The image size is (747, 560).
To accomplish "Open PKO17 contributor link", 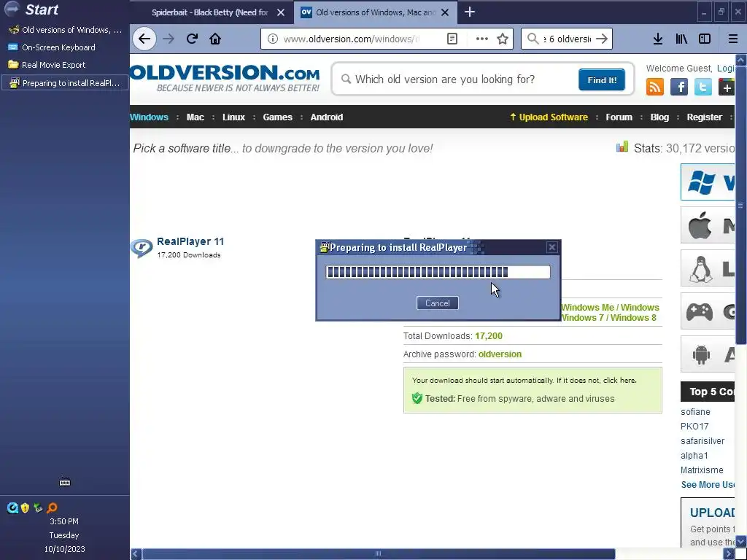I will pos(694,426).
